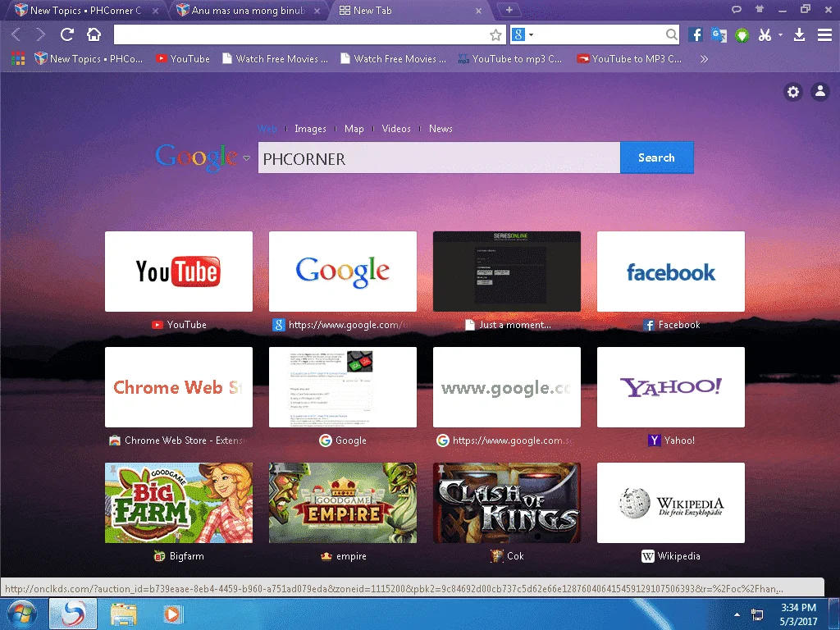Add a new tab with plus button

509,10
